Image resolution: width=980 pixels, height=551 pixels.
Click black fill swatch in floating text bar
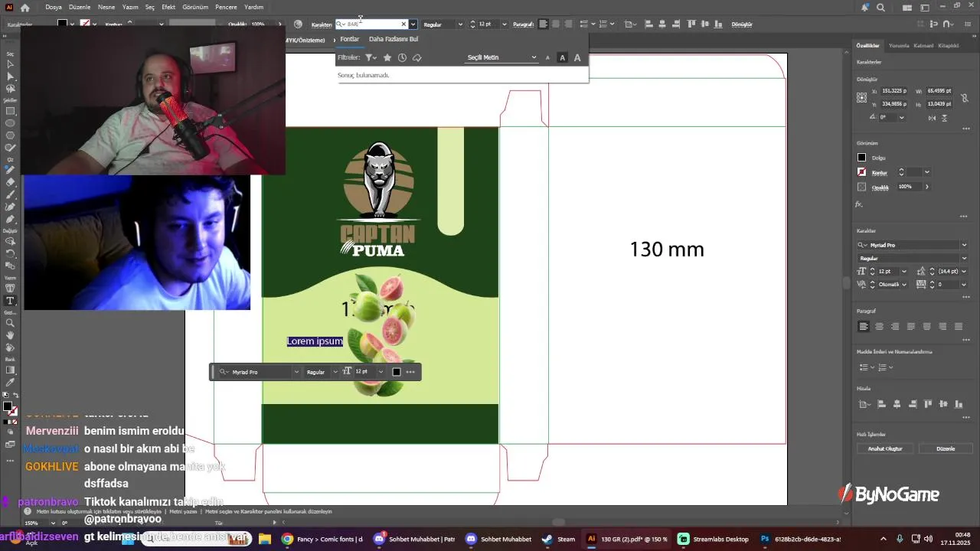(397, 372)
